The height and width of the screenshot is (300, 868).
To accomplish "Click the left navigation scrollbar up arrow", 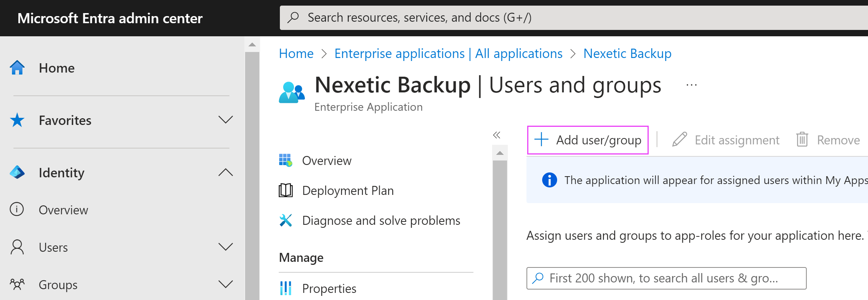I will click(252, 45).
